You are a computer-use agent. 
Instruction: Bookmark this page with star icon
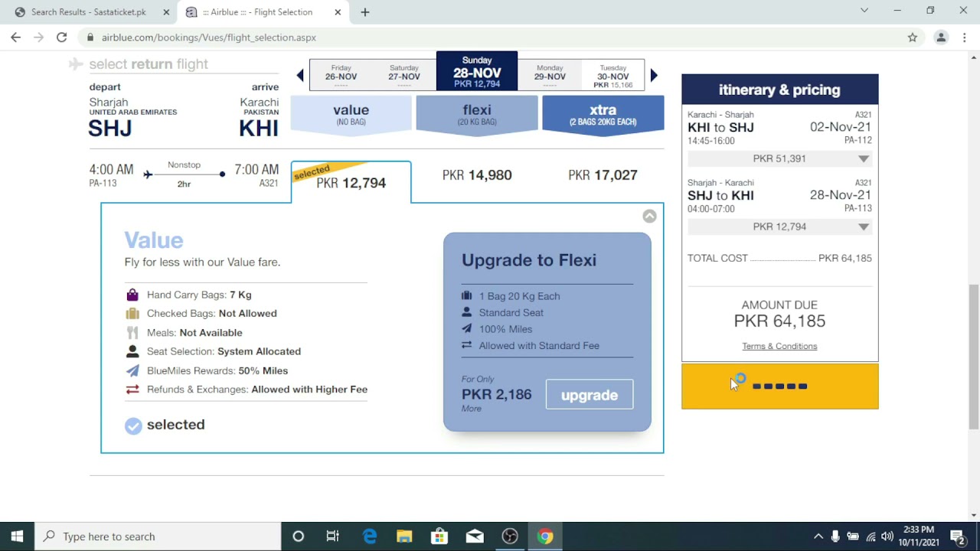coord(913,37)
